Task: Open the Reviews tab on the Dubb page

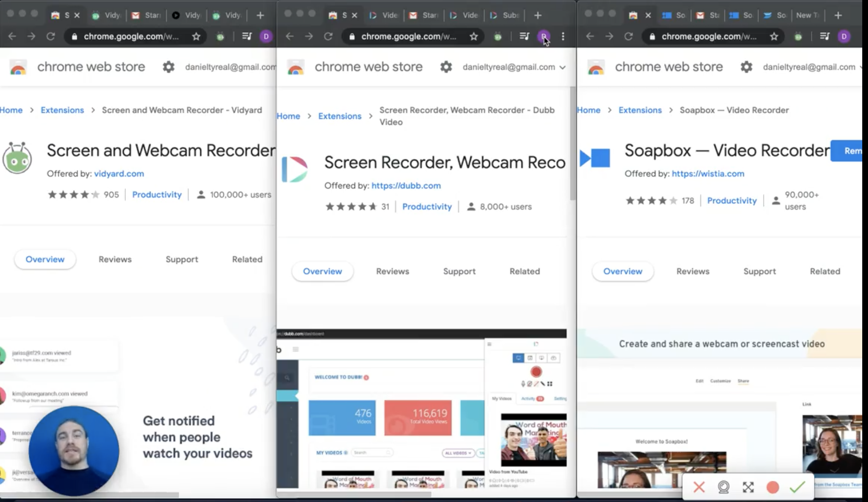Action: 393,271
